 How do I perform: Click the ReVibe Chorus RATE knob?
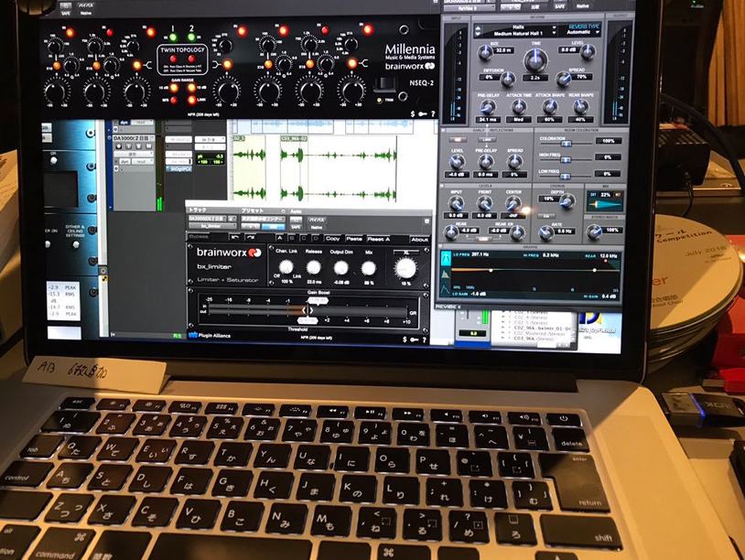[546, 232]
